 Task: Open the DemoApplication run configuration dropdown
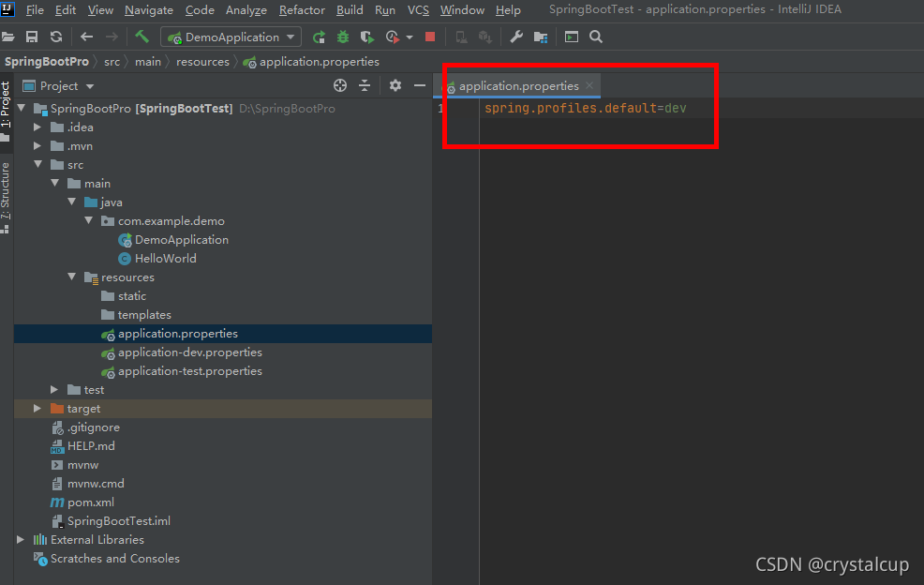(231, 37)
